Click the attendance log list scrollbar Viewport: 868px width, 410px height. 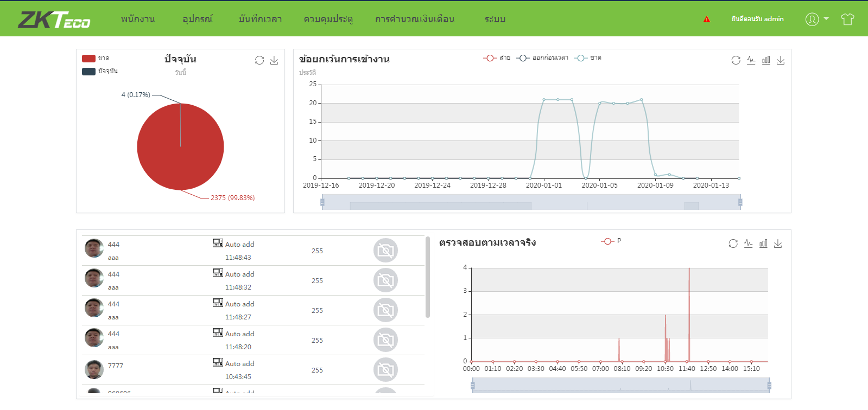(x=428, y=277)
